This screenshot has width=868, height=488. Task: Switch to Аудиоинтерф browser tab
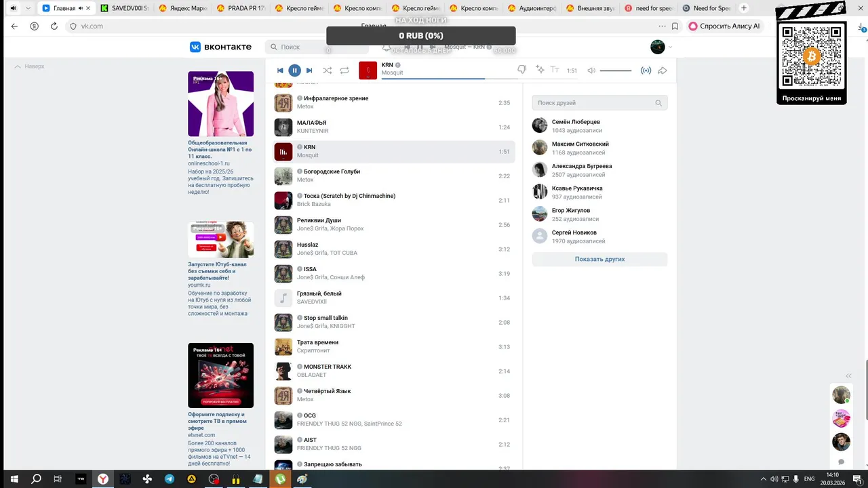point(532,8)
